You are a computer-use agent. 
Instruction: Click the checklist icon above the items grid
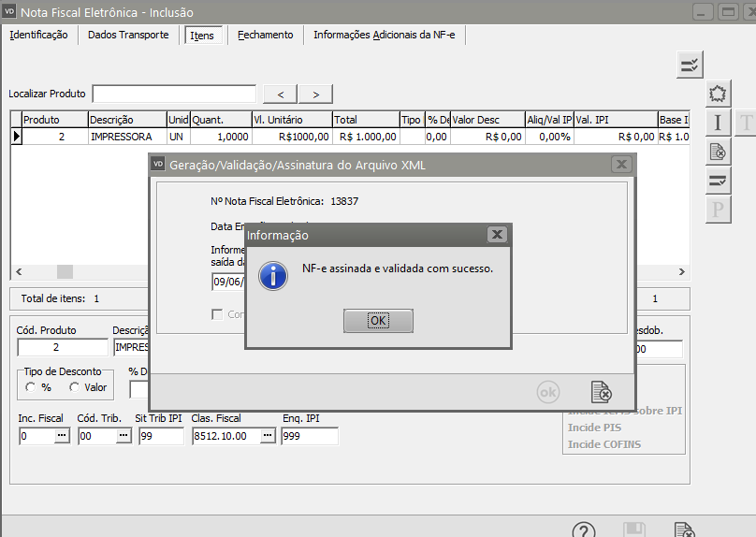tap(690, 65)
